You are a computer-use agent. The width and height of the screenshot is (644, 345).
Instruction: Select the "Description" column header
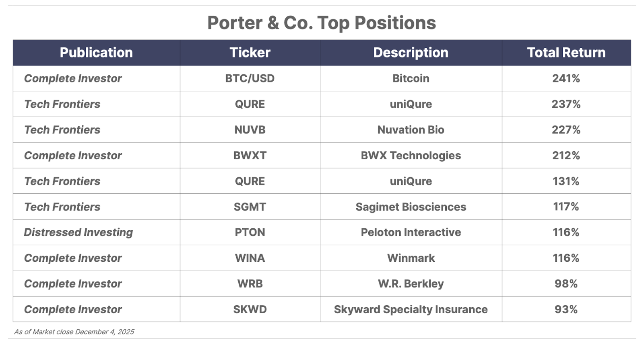click(x=411, y=53)
